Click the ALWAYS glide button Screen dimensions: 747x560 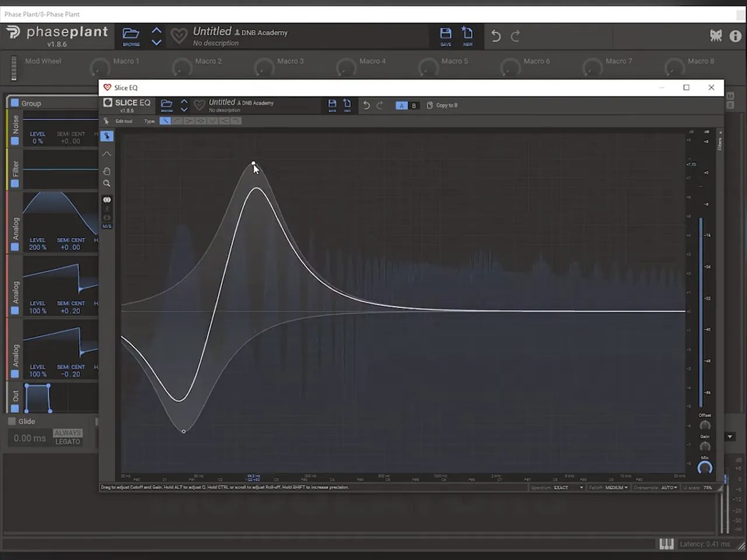68,433
